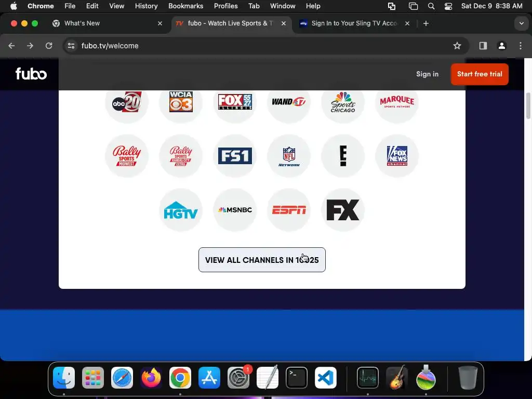532x399 pixels.
Task: Click the E! channel logo
Action: 343,156
